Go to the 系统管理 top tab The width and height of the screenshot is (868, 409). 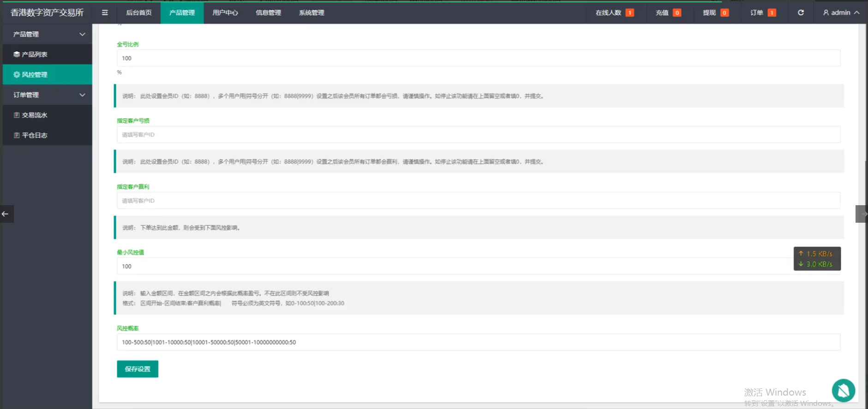(311, 12)
